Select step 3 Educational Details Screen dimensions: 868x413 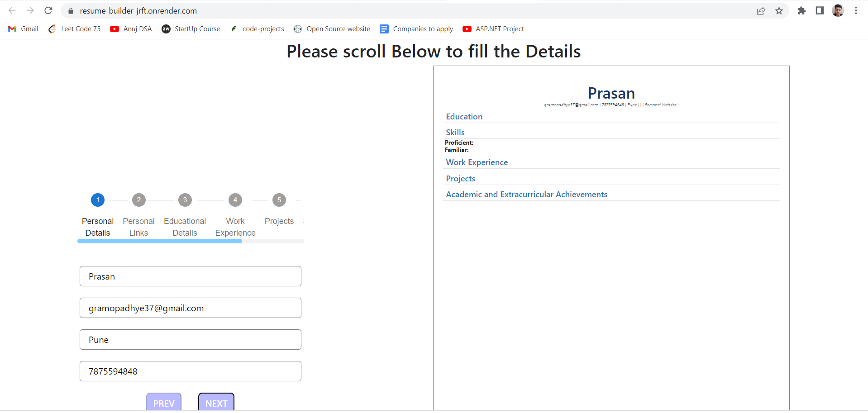(185, 215)
